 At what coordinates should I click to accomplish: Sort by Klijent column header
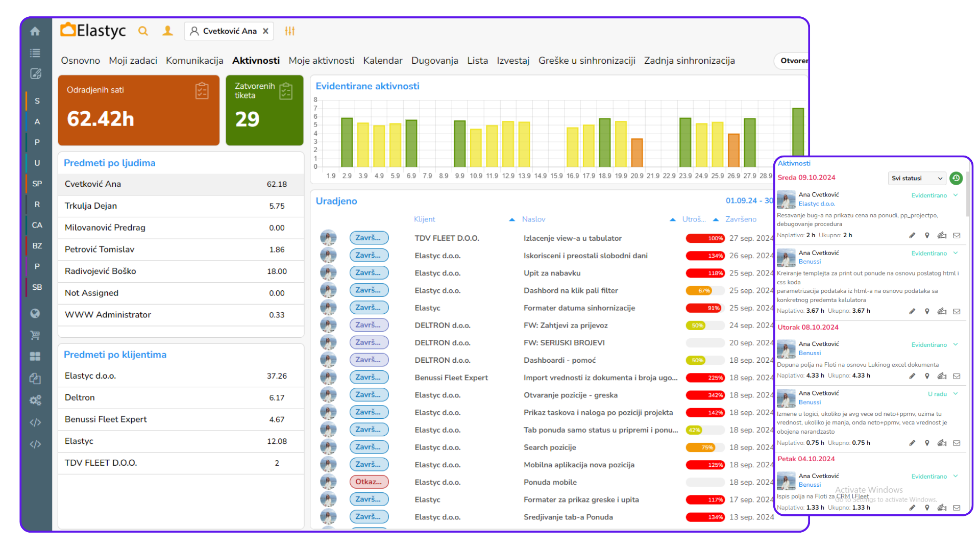(424, 219)
